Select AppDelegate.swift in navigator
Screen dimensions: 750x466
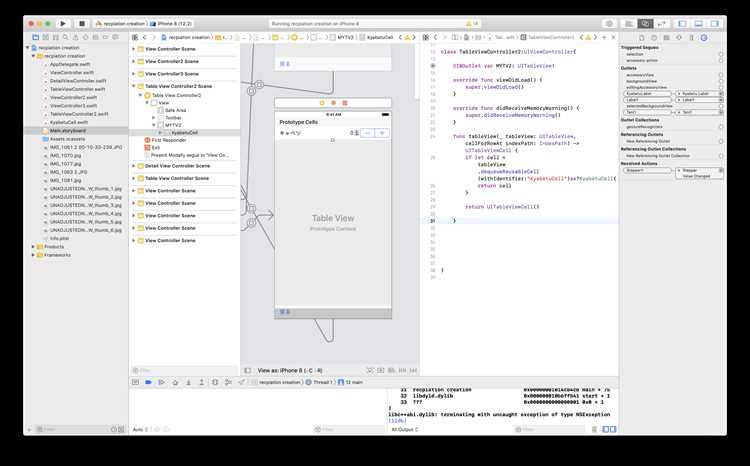[x=70, y=64]
